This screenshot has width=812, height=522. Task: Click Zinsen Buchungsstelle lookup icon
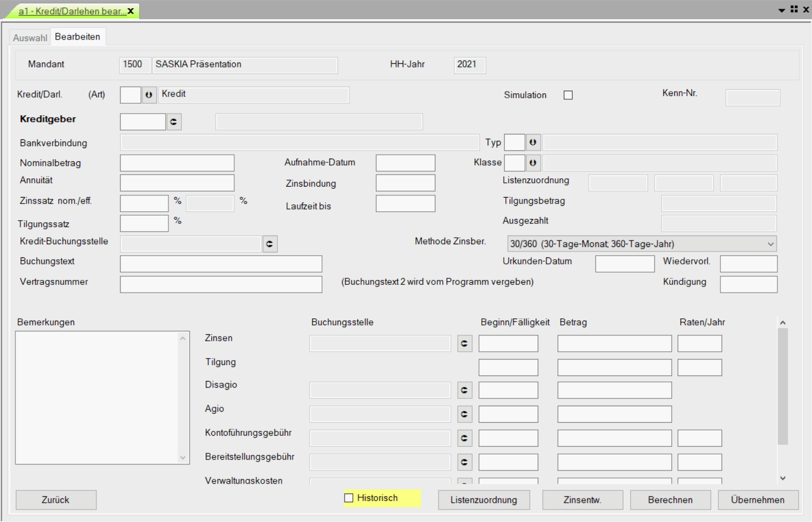(x=464, y=344)
